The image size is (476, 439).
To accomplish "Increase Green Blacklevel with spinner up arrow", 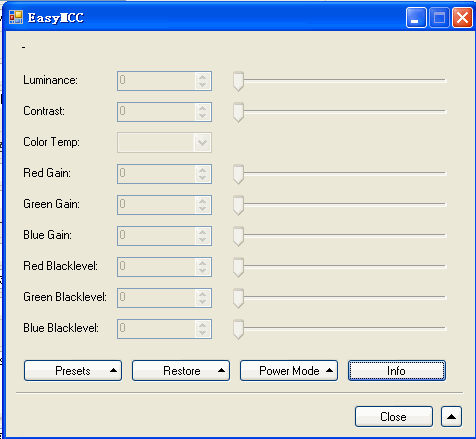I will coord(202,294).
